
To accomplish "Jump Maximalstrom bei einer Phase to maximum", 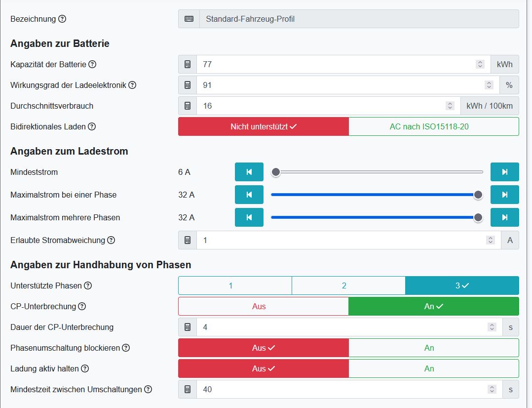I will (x=504, y=195).
